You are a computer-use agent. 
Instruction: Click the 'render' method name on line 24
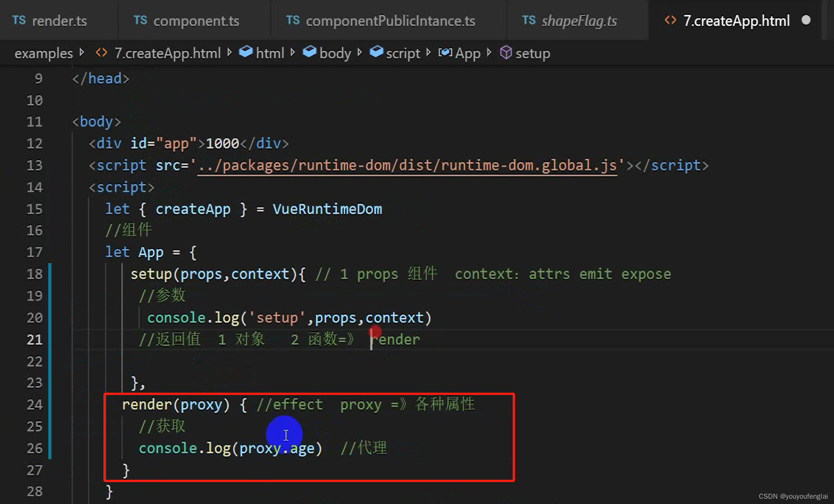click(x=147, y=405)
